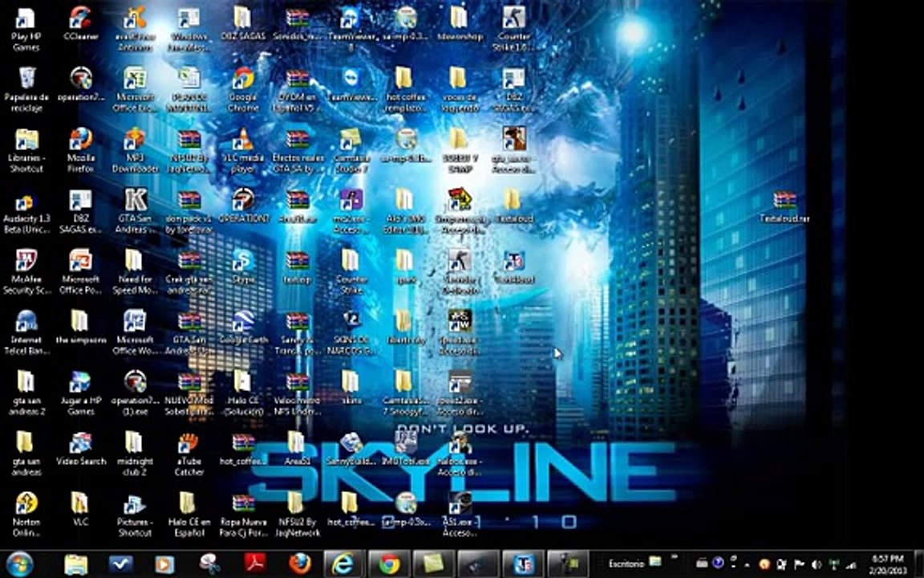The image size is (924, 578).
Task: Open Adobe Reader from the taskbar
Action: coord(254,564)
